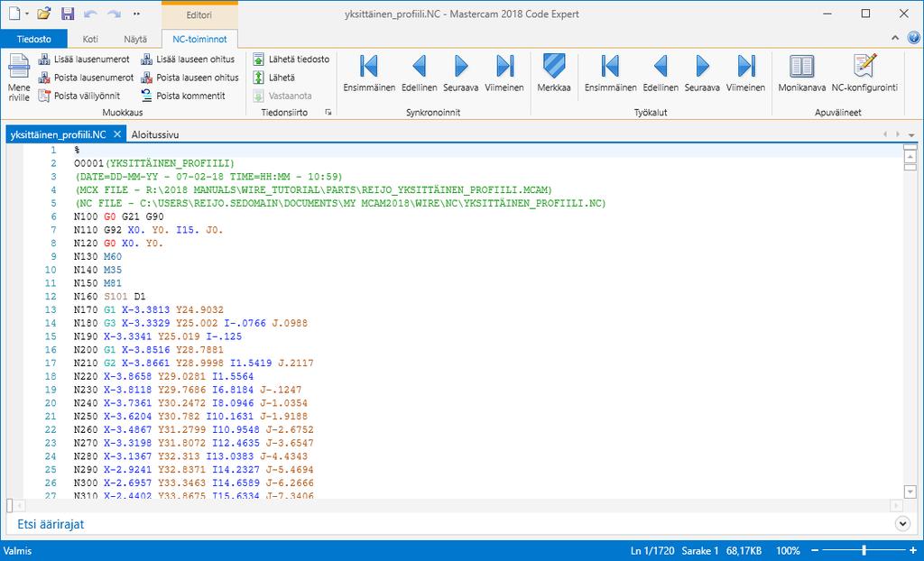
Task: Click the Ln 1/1720 line indicator
Action: pyautogui.click(x=652, y=551)
